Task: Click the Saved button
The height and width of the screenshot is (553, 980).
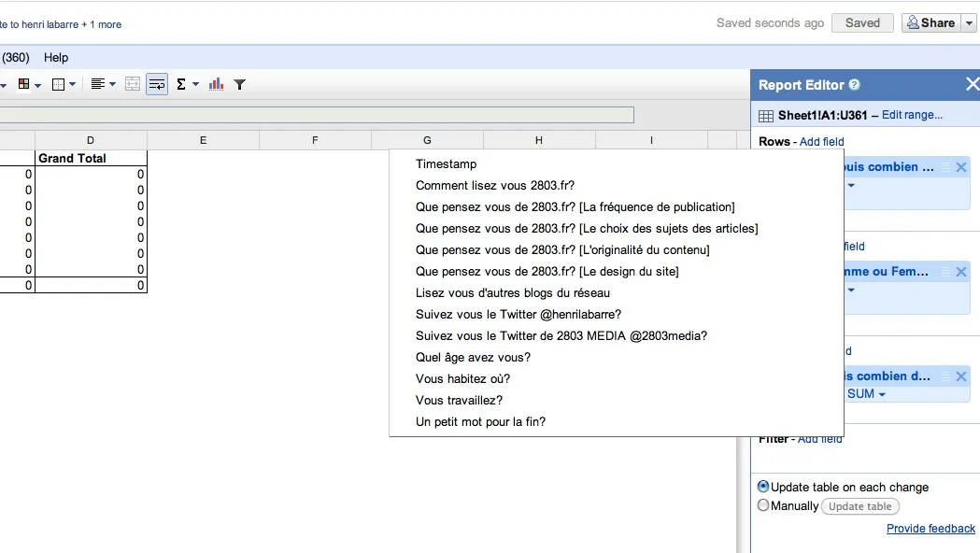Action: pyautogui.click(x=862, y=23)
